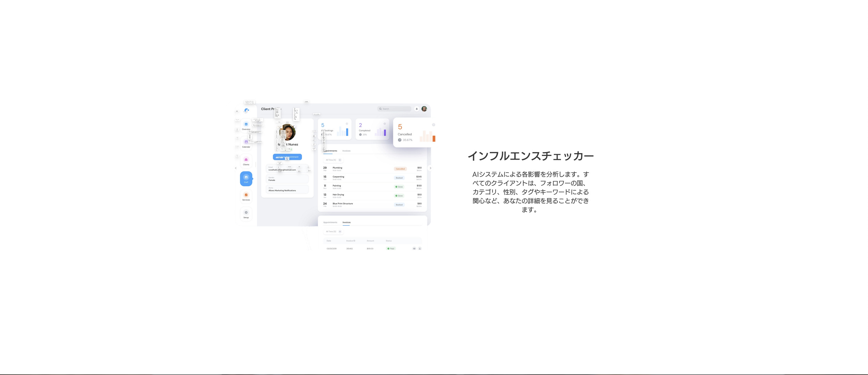This screenshot has height=375, width=868.
Task: Click the Cancelled status badge for Plumbing
Action: [400, 169]
